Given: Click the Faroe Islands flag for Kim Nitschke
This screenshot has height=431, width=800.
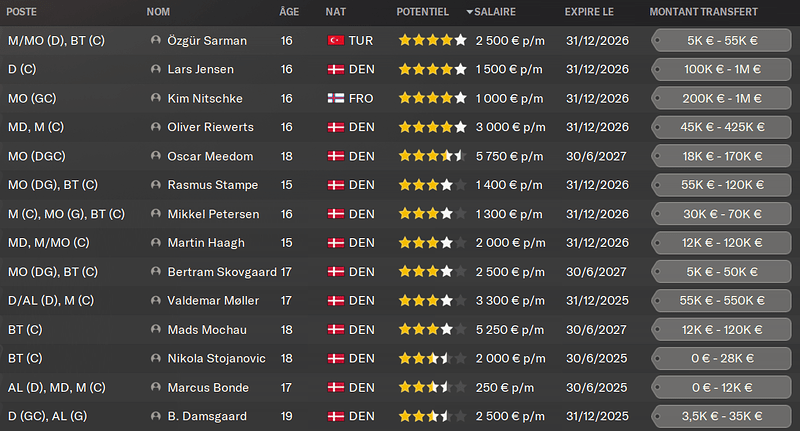Looking at the screenshot, I should (x=336, y=98).
